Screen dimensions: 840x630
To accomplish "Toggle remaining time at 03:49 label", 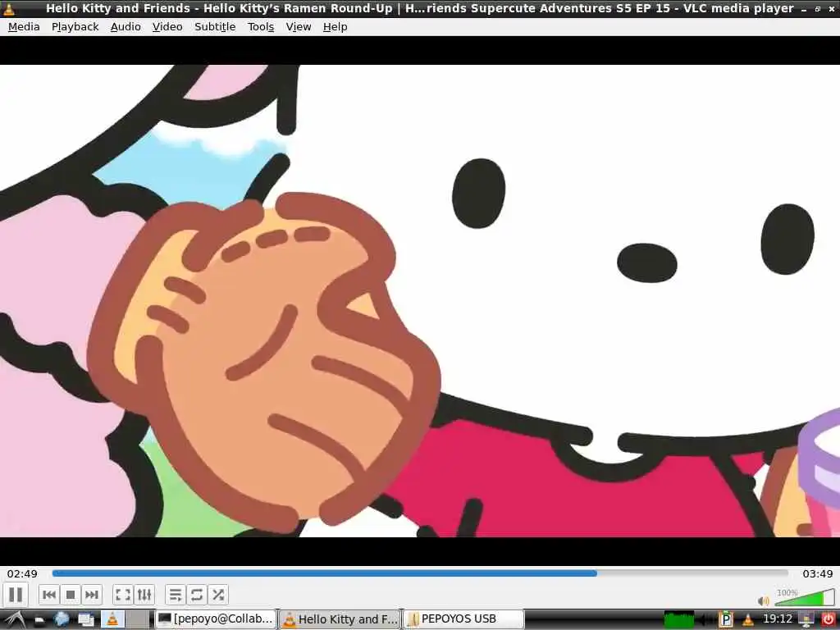I will (818, 573).
